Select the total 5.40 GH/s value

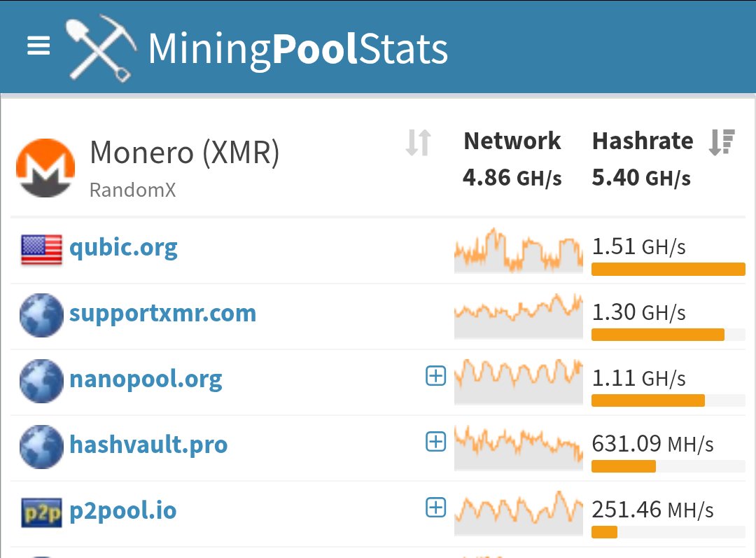(x=641, y=177)
